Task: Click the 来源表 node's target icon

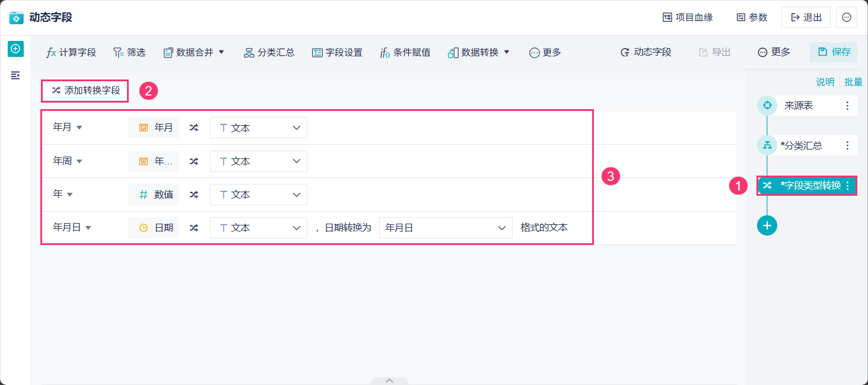Action: click(767, 106)
